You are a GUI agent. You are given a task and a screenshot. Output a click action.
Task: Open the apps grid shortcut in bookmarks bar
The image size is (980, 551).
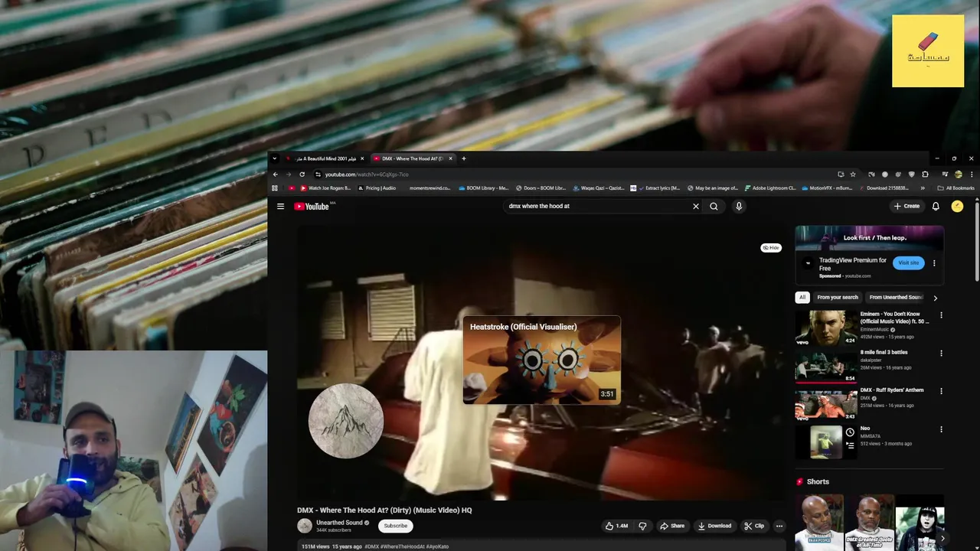[275, 187]
